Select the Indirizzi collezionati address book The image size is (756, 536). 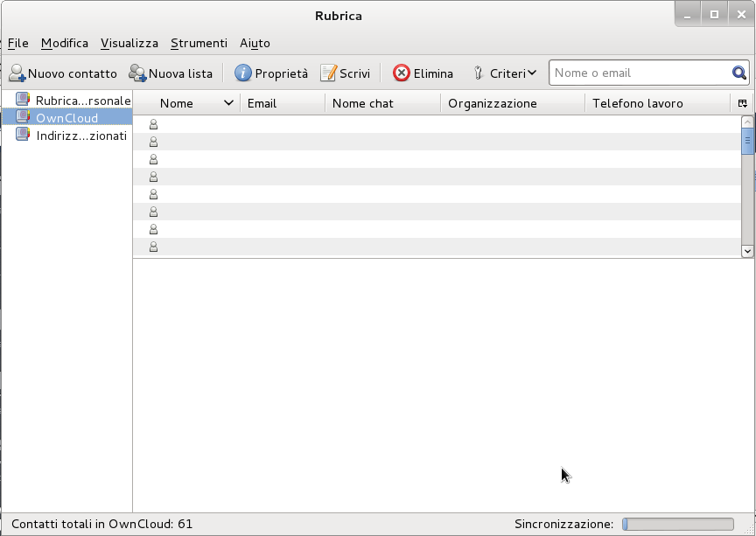pos(80,136)
